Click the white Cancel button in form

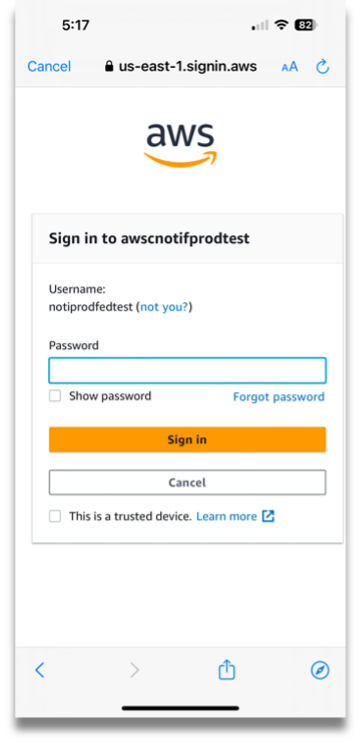click(187, 483)
